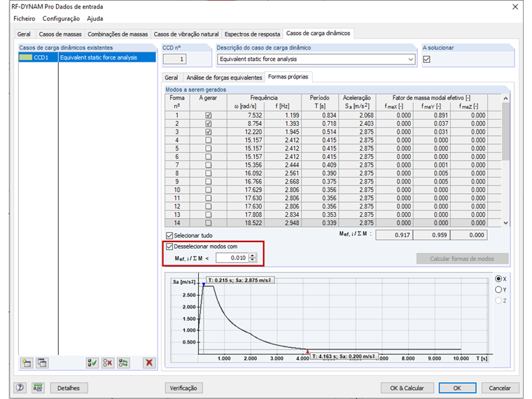
Task: Switch to the Combinações de massas tab
Action: (118, 34)
